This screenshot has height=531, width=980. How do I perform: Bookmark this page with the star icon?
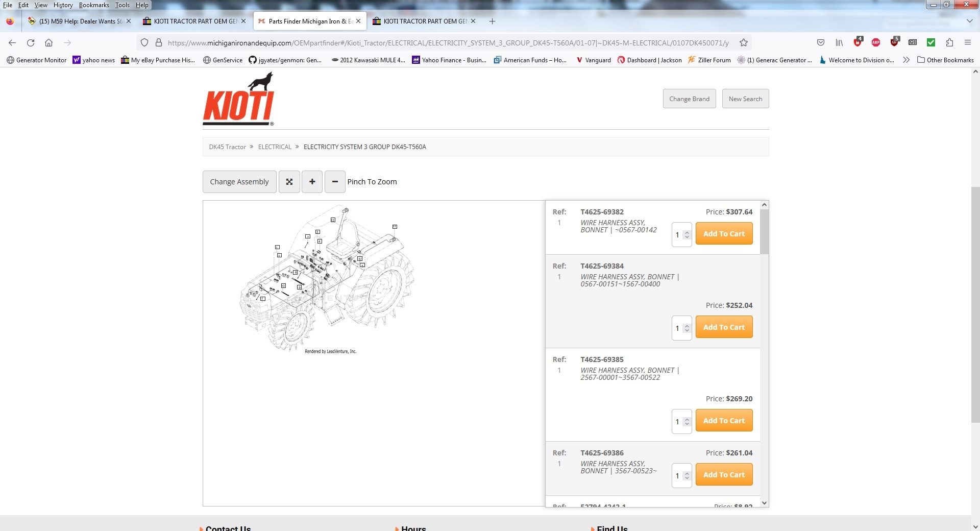pyautogui.click(x=744, y=43)
